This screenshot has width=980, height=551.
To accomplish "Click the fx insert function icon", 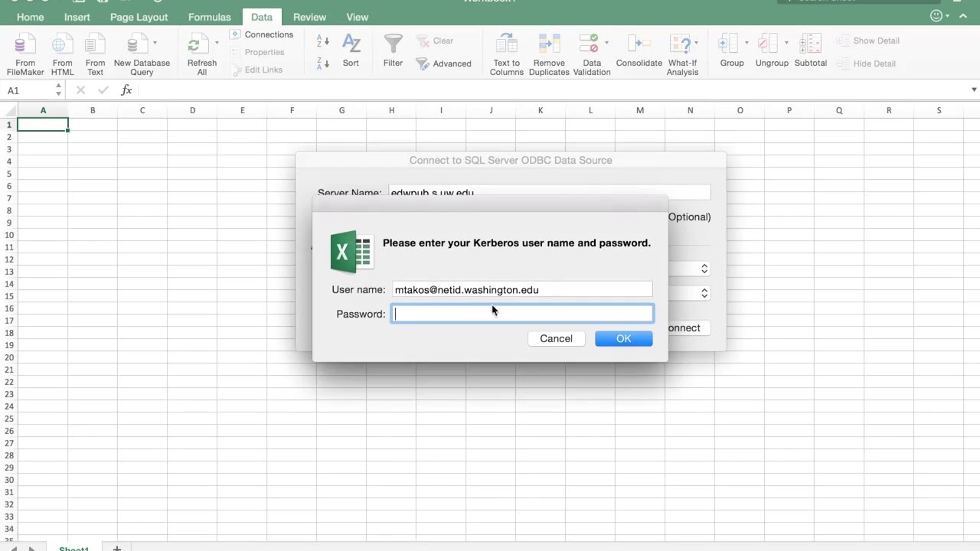I will 126,90.
